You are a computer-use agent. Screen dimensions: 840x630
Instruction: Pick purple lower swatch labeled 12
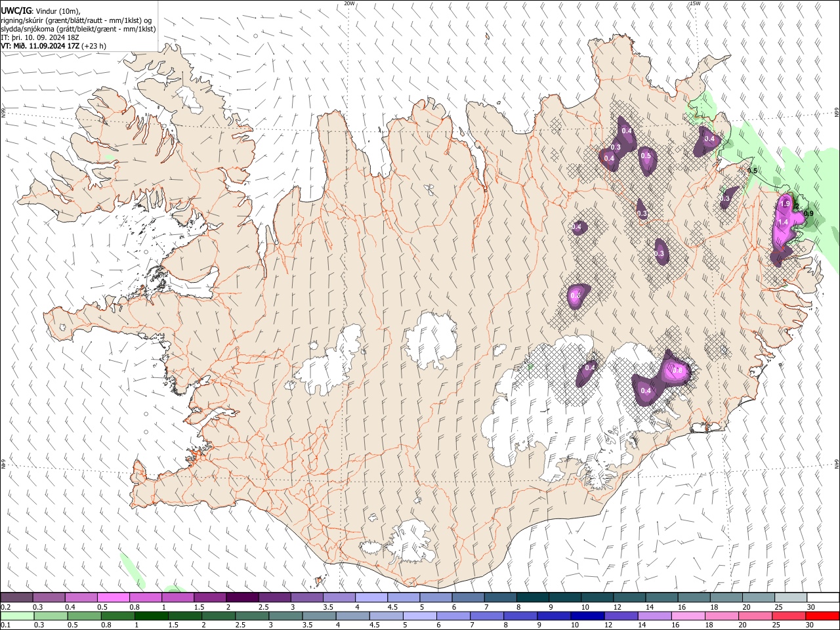click(620, 616)
